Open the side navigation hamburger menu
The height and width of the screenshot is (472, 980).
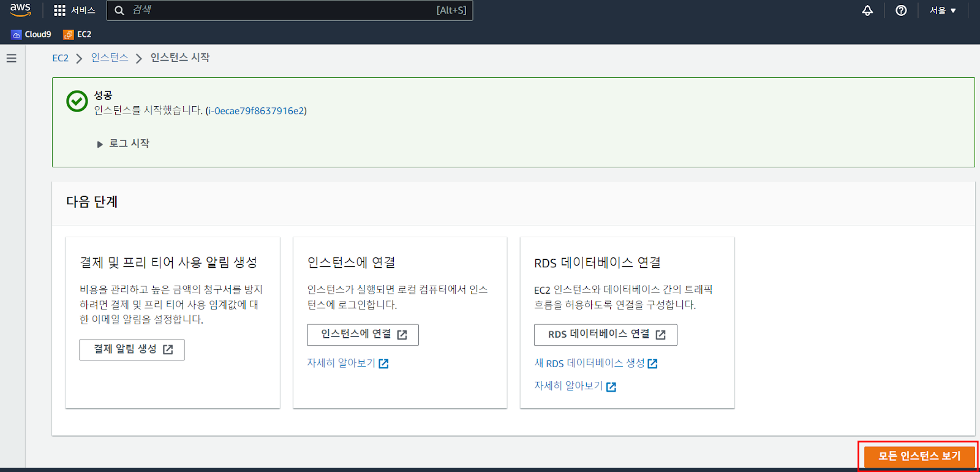(x=12, y=58)
